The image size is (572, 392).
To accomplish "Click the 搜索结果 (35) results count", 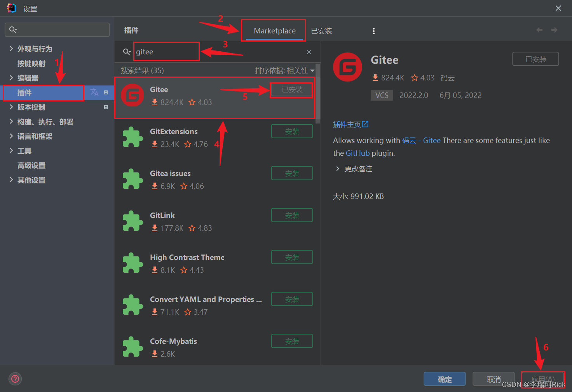I will [x=142, y=70].
